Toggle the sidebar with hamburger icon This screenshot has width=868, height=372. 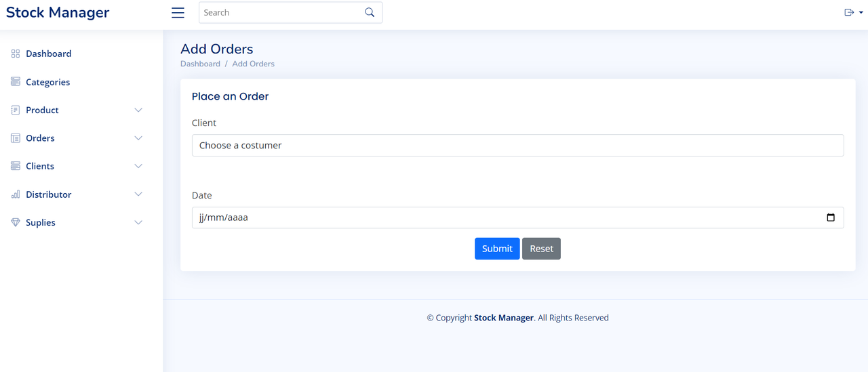coord(178,13)
